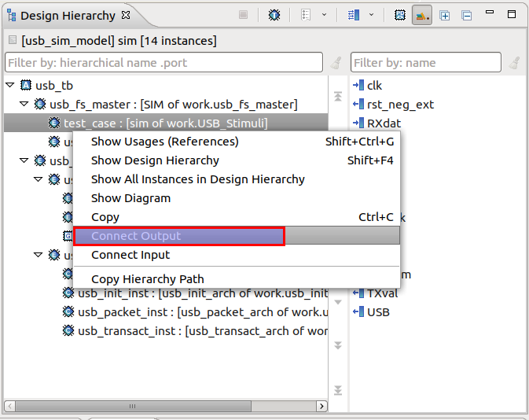Click the page-down double arrow icon

338,345
